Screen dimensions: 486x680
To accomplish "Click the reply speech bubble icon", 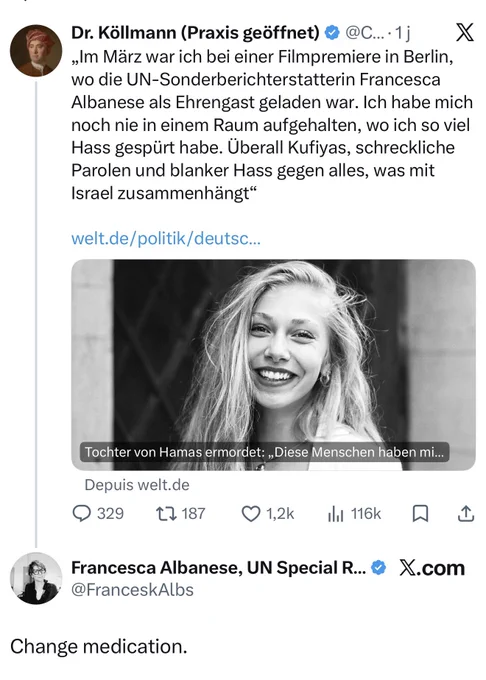I will coord(81,513).
